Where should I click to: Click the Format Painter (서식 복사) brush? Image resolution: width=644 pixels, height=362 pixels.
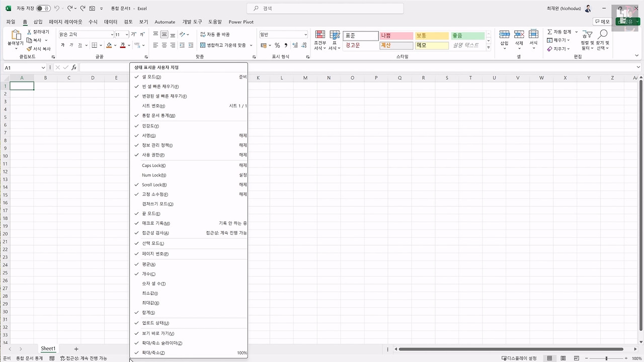[x=30, y=49]
